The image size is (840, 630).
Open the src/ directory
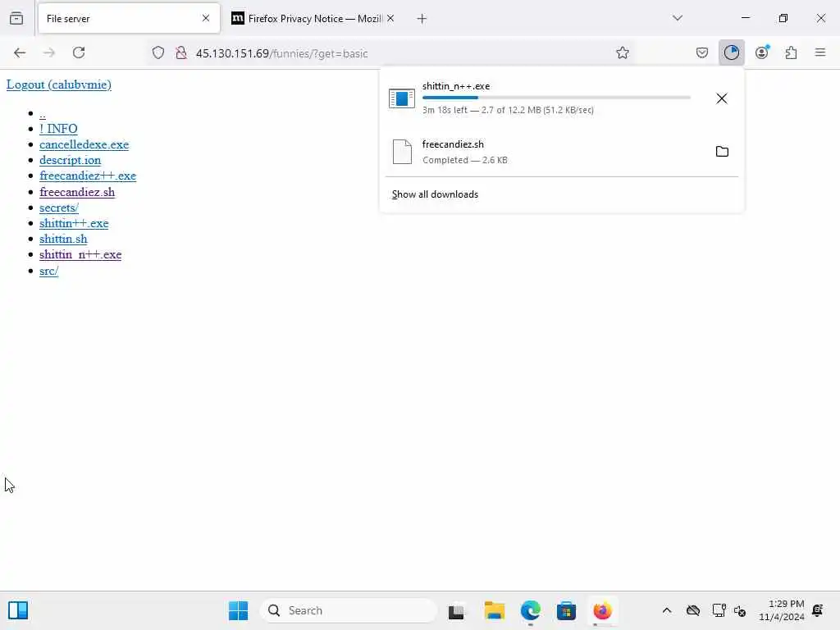click(48, 271)
